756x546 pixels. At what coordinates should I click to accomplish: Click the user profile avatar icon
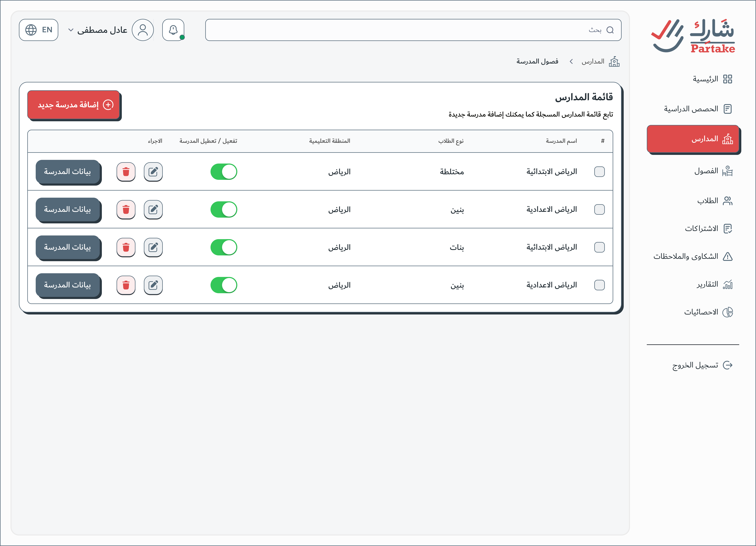point(143,30)
